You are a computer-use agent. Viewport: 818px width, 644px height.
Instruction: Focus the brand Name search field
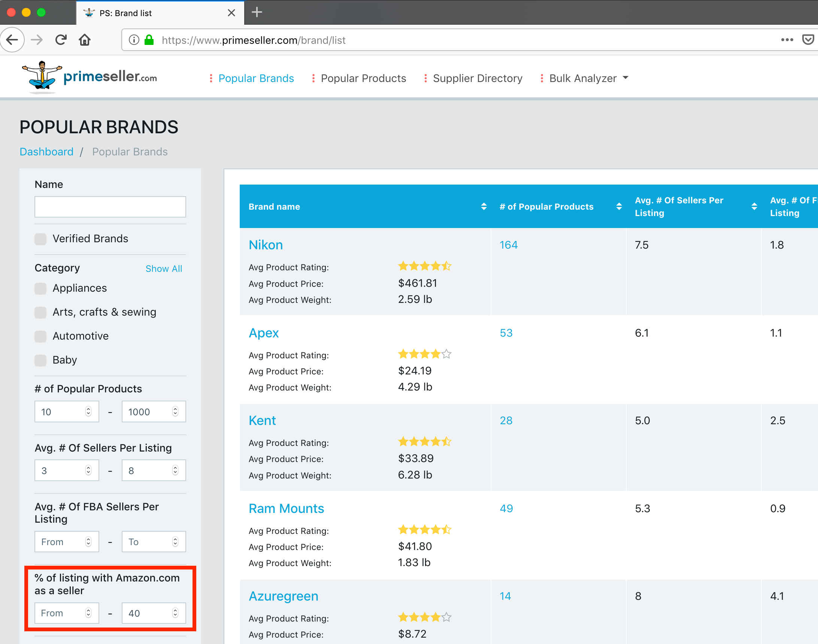pos(110,207)
